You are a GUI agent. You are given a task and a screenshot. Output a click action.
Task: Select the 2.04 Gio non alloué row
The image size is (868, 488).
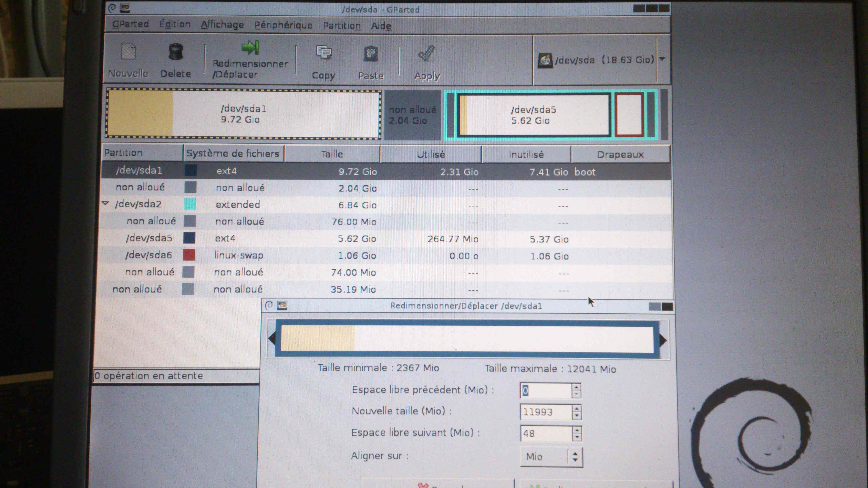tap(386, 188)
